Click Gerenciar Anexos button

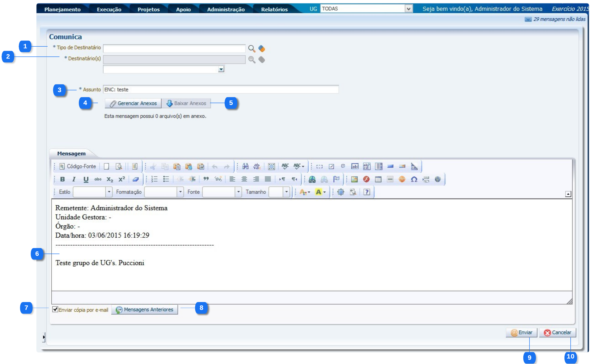click(x=133, y=103)
